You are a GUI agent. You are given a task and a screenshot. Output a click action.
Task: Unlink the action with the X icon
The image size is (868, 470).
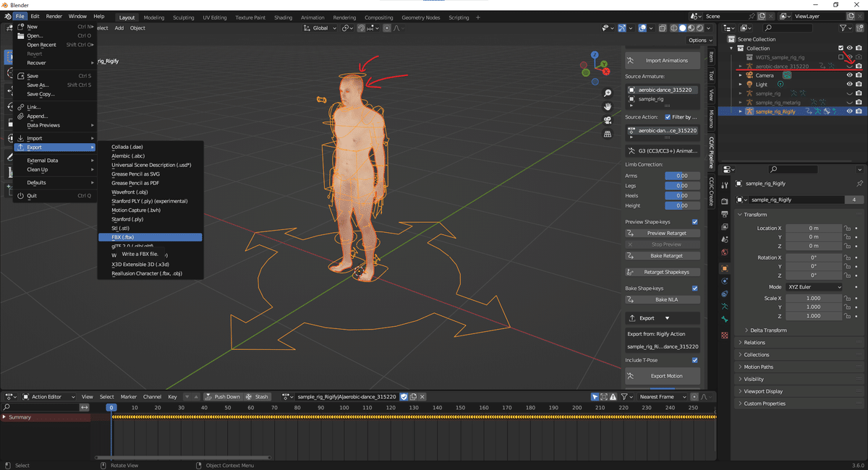point(423,397)
